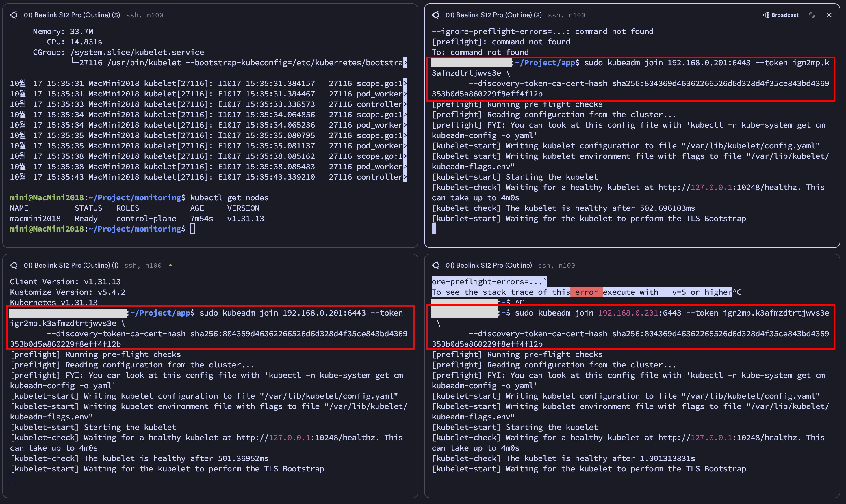
Task: Click truncation marker on 15:35:43 controller log line
Action: (x=405, y=177)
